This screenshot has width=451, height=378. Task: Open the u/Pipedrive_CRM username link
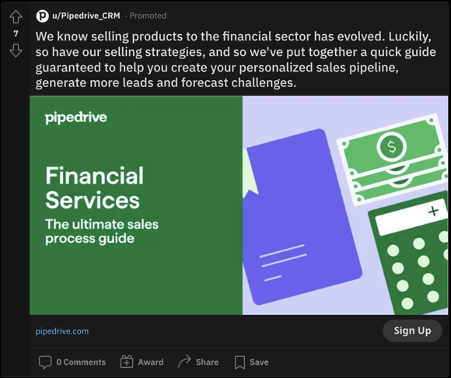click(x=86, y=16)
